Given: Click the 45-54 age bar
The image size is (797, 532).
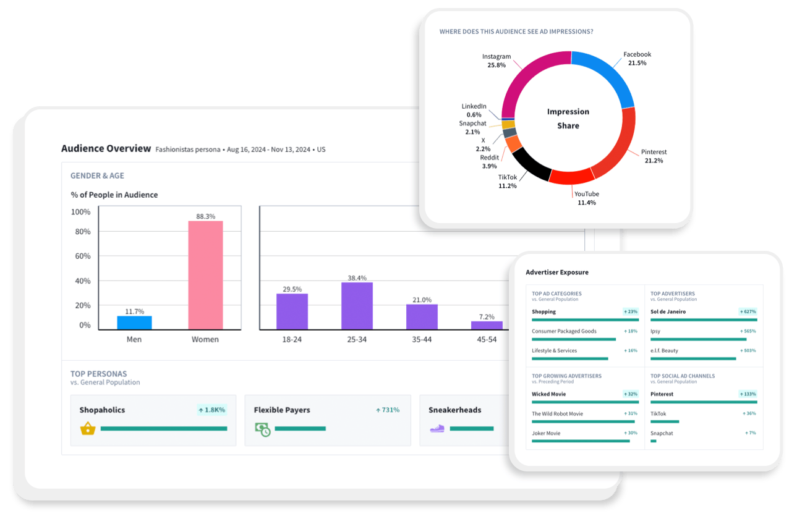Looking at the screenshot, I should pyautogui.click(x=487, y=326).
